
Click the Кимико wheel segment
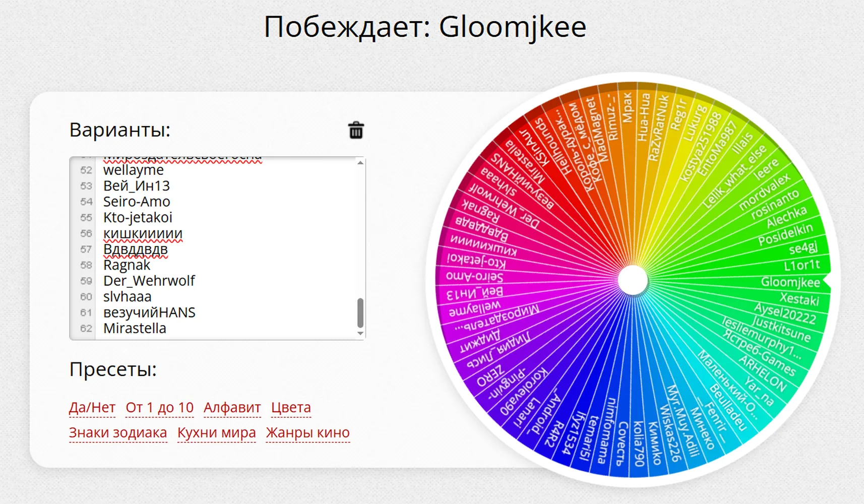[x=654, y=443]
